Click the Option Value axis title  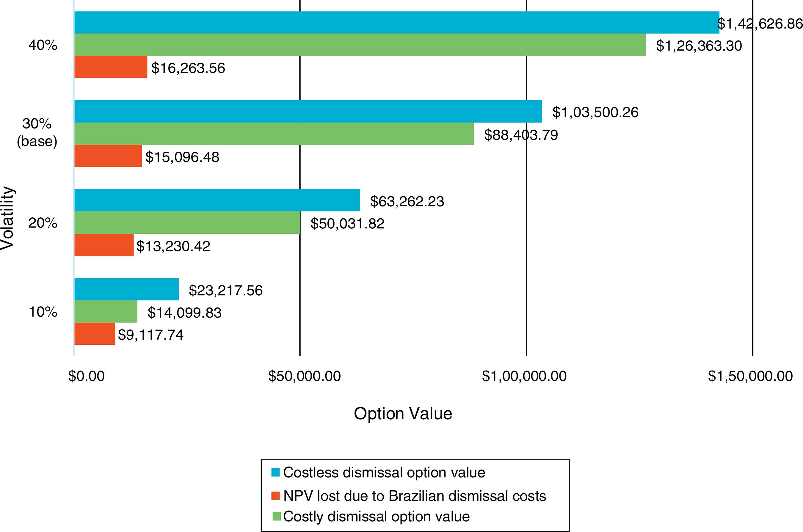pos(403,414)
